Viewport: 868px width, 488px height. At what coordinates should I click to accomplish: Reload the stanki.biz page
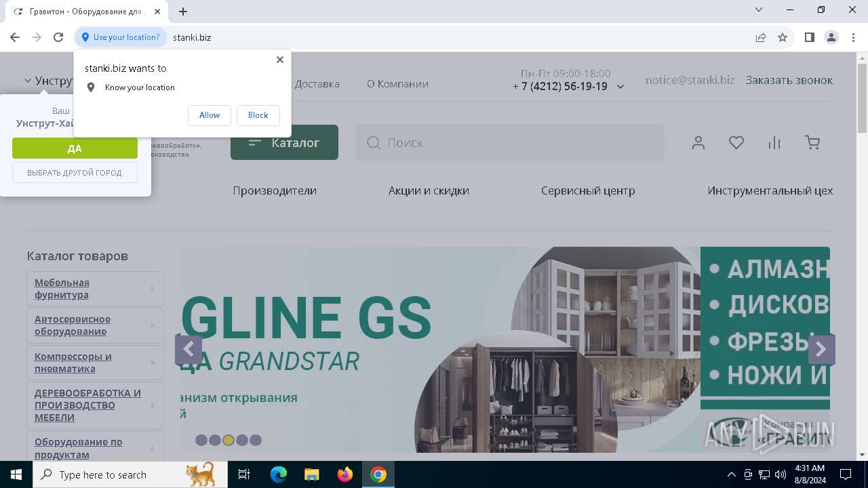pyautogui.click(x=58, y=37)
